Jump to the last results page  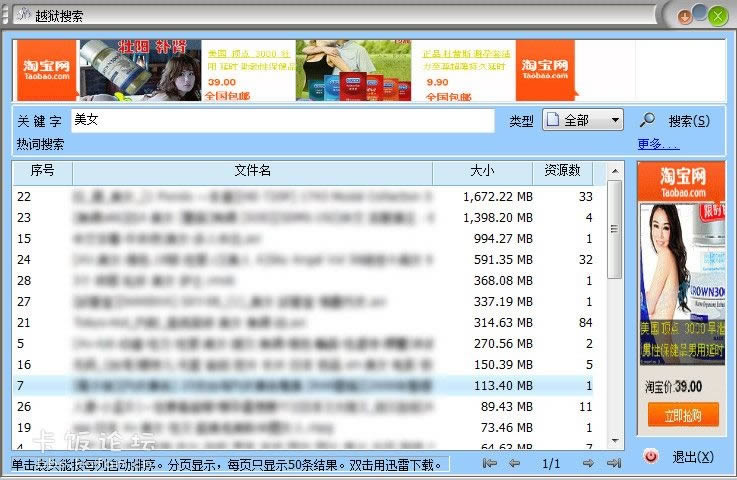coord(614,463)
